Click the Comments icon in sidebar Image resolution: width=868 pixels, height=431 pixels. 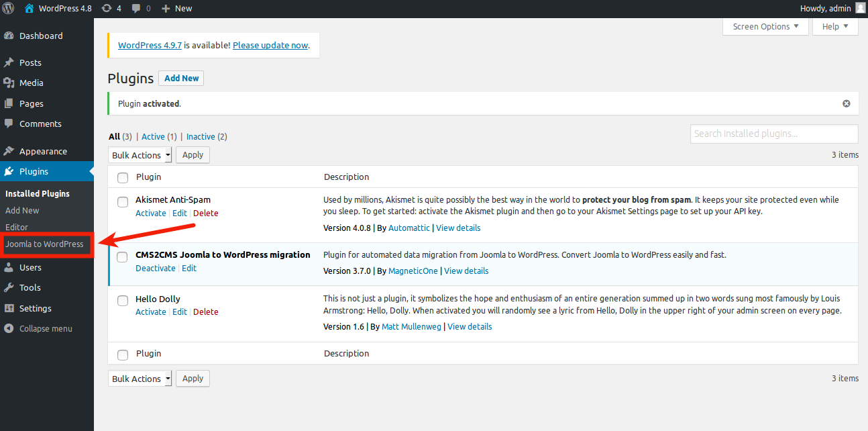click(x=9, y=124)
